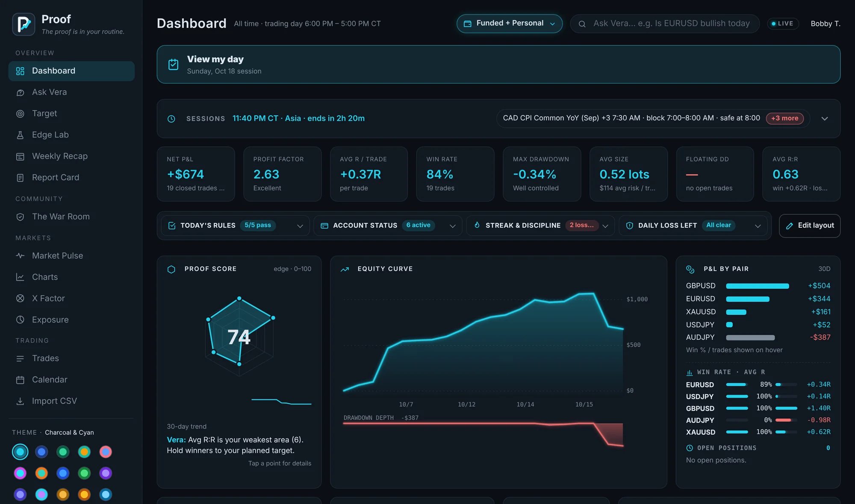Open the Funded + Personal account dropdown
The height and width of the screenshot is (504, 855).
tap(510, 23)
